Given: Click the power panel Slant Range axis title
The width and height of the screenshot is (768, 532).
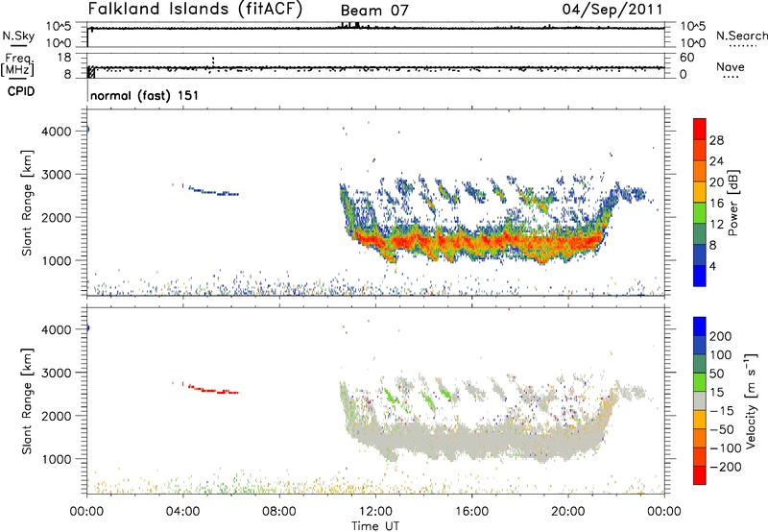Looking at the screenshot, I should pyautogui.click(x=27, y=203).
